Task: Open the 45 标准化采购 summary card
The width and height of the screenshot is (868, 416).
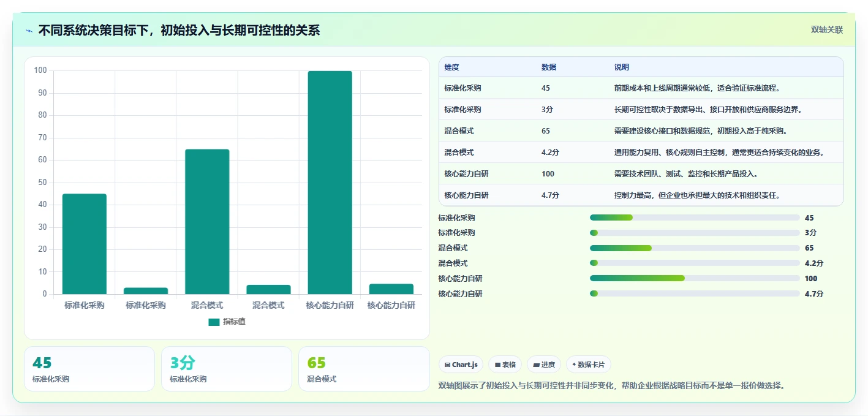Action: click(x=89, y=369)
